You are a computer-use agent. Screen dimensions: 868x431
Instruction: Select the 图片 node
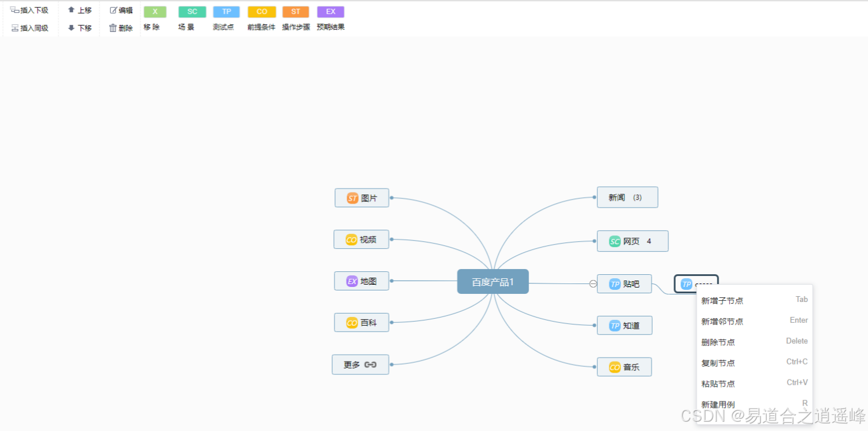click(x=362, y=198)
